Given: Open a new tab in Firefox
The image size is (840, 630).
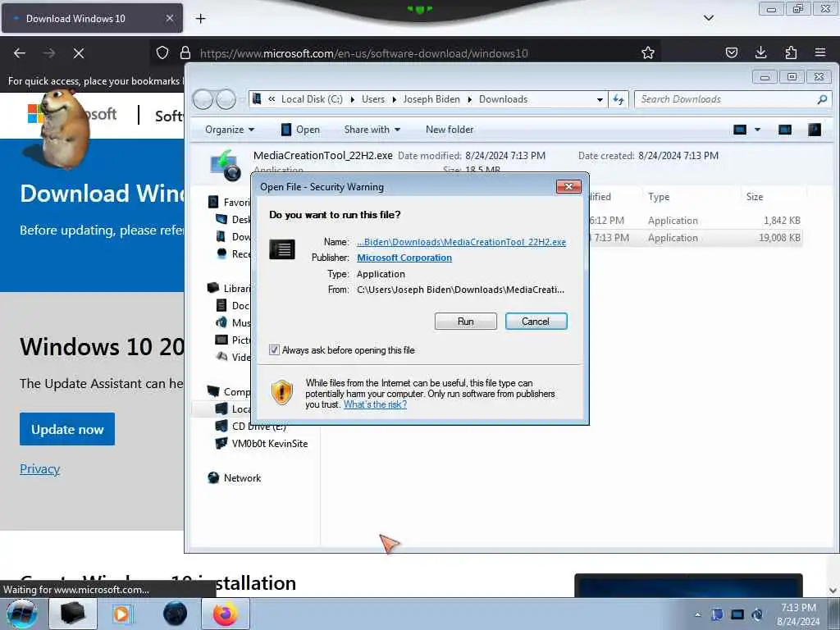Looking at the screenshot, I should tap(200, 19).
